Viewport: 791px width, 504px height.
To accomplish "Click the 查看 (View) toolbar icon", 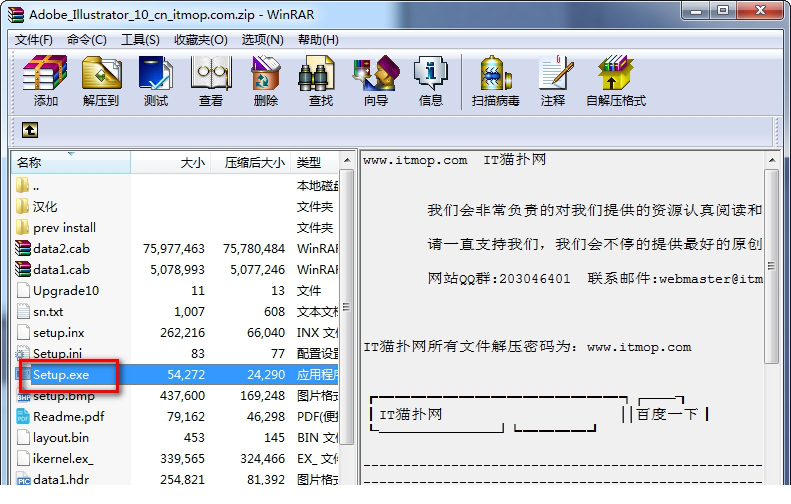I will click(x=211, y=74).
